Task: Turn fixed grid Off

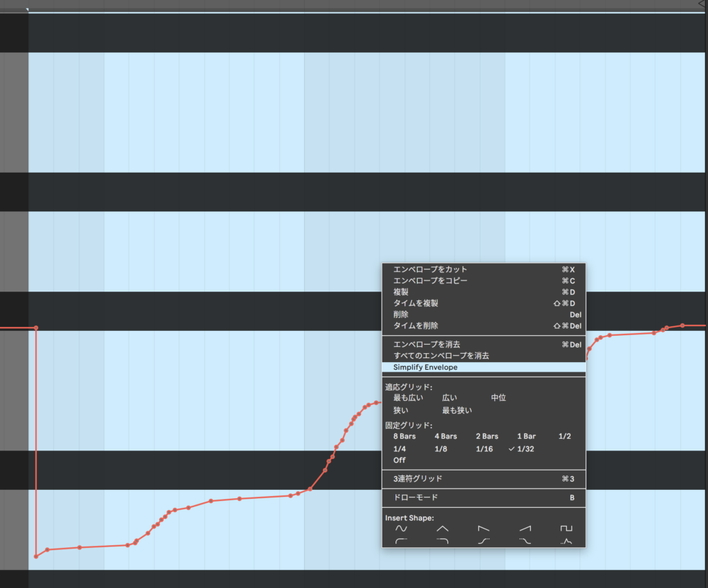Action: [x=400, y=460]
